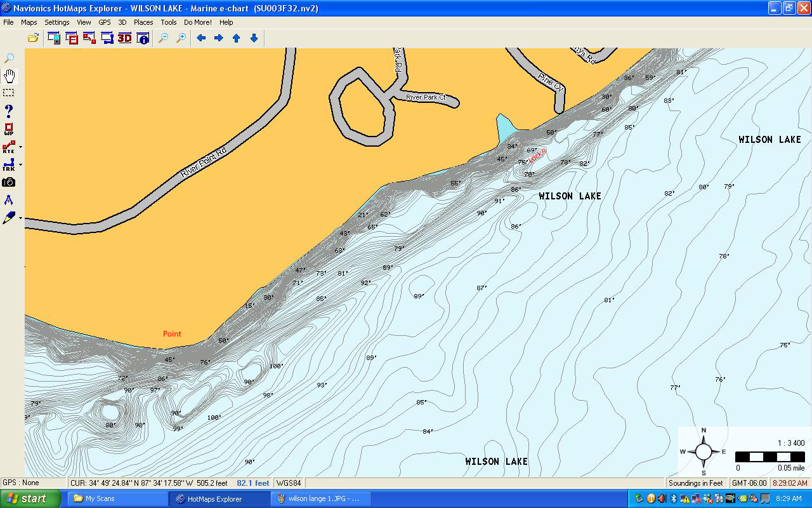
Task: Open the Places menu
Action: [x=143, y=22]
